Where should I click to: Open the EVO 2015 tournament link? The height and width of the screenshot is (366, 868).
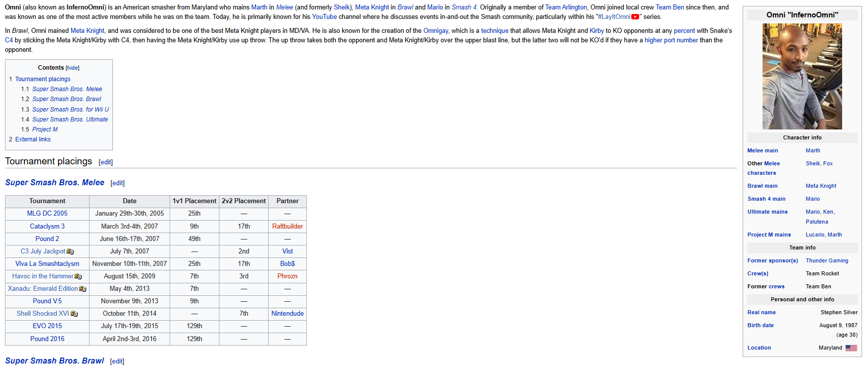(47, 326)
